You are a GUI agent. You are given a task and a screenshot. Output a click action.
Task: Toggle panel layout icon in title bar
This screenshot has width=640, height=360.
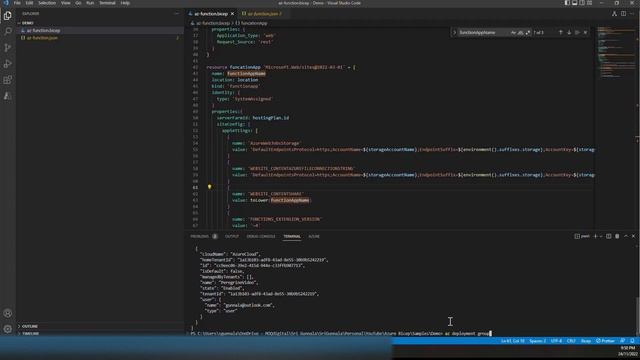pos(574,3)
